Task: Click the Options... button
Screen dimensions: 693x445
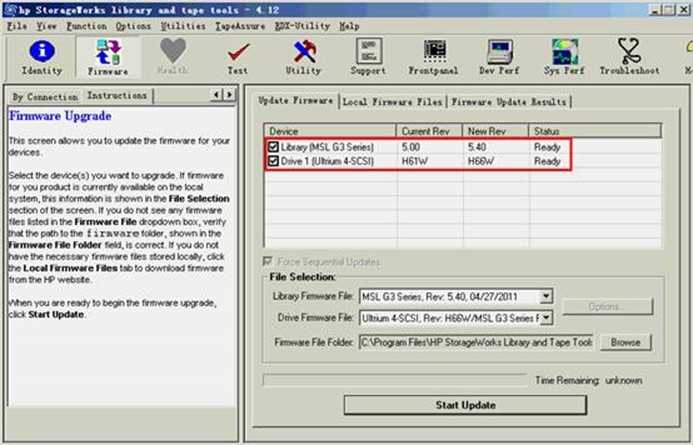Action: pyautogui.click(x=608, y=306)
